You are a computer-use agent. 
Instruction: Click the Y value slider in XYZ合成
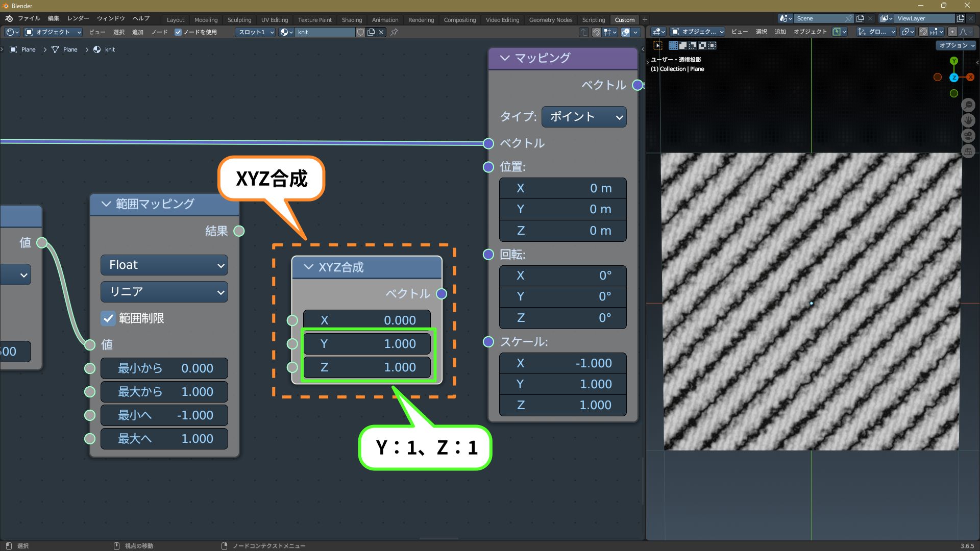tap(366, 344)
